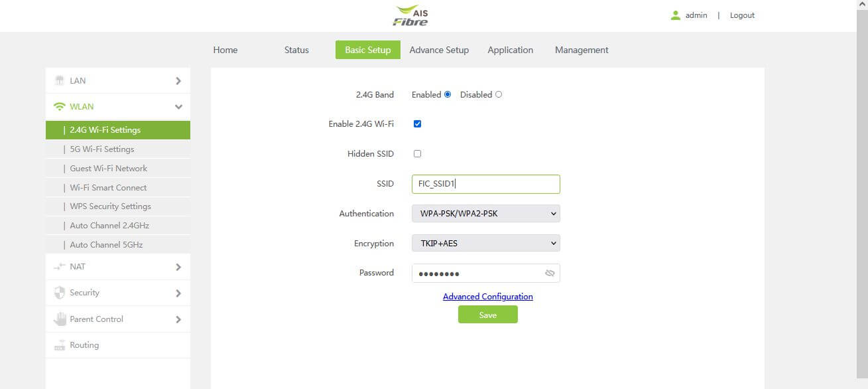The image size is (868, 389).
Task: Click the admin user profile icon
Action: pos(676,15)
